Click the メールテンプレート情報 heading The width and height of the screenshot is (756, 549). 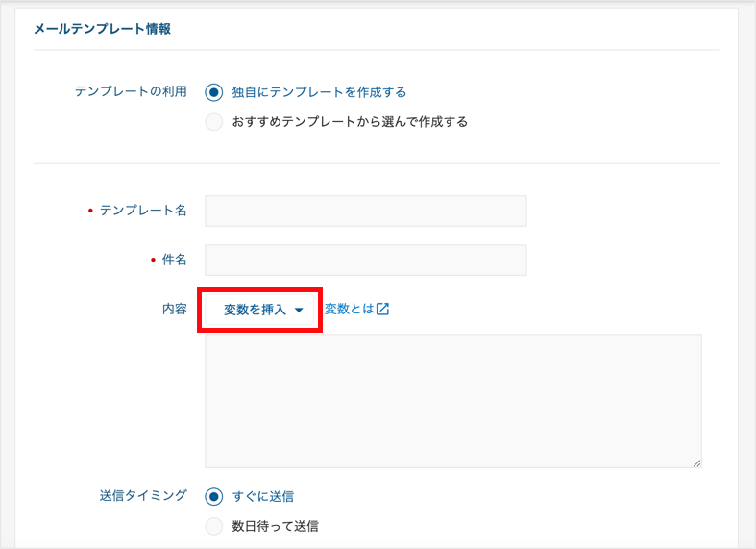(x=102, y=29)
